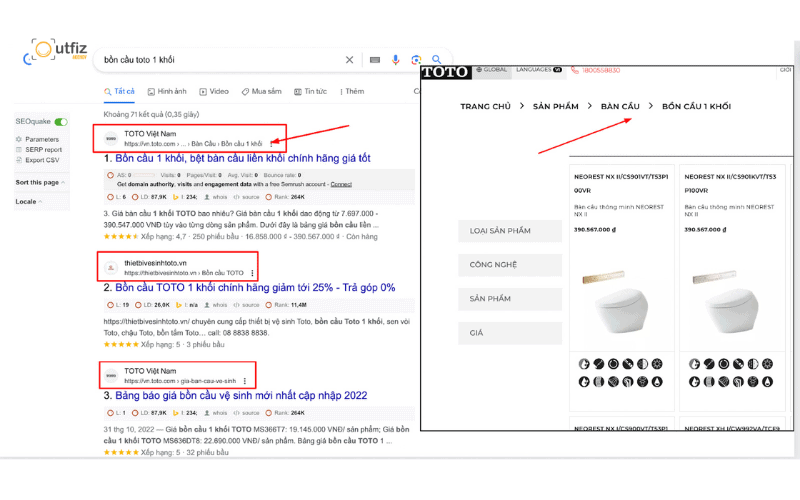
Task: Call the 1800558830 hotline link
Action: (x=601, y=70)
